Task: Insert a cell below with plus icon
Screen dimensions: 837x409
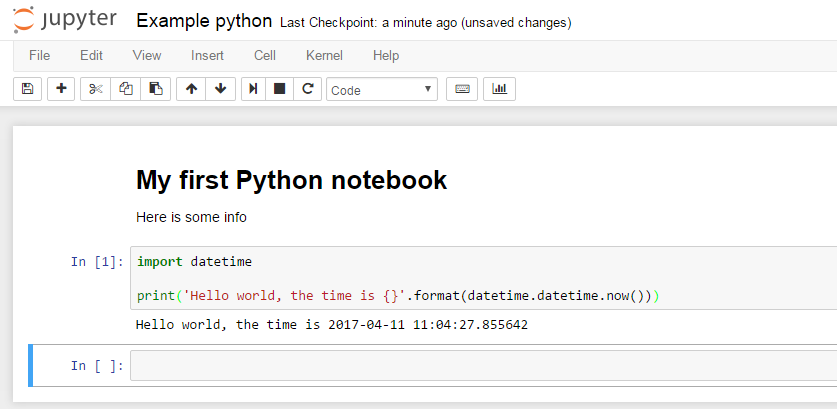Action: [61, 89]
